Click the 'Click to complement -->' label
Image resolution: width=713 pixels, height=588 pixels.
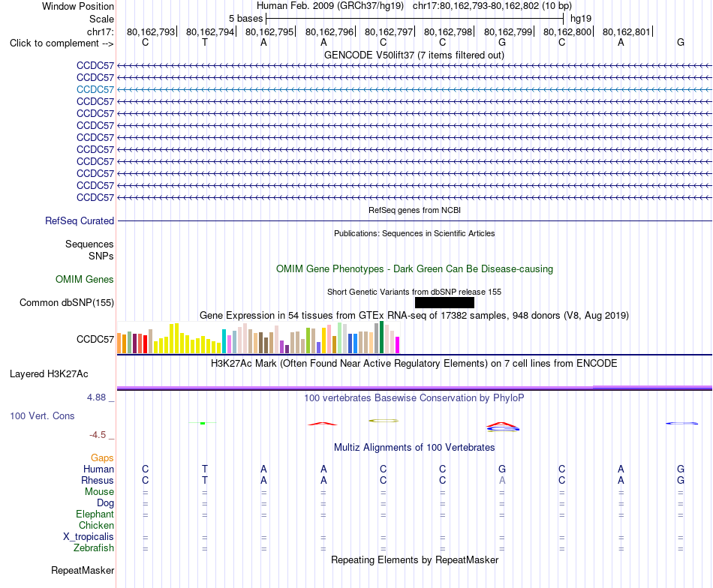62,43
